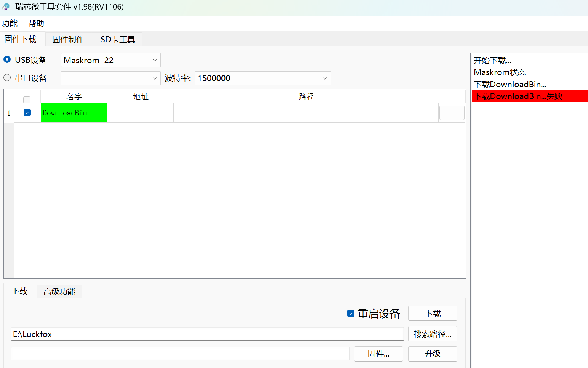This screenshot has height=368, width=588.
Task: Click the app icon in the title bar
Action: pos(6,7)
